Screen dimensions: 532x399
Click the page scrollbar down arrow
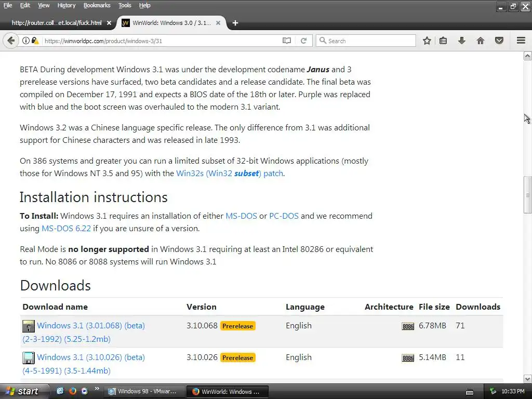click(528, 379)
